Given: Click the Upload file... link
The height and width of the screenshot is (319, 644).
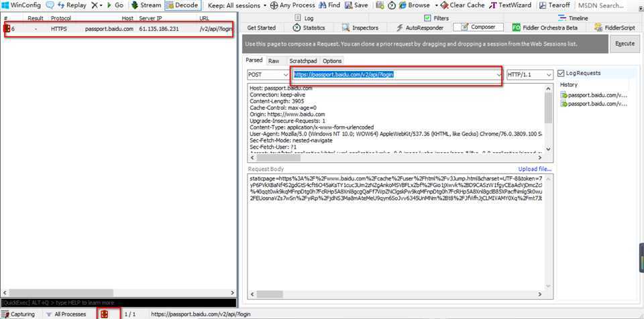Looking at the screenshot, I should coord(535,169).
